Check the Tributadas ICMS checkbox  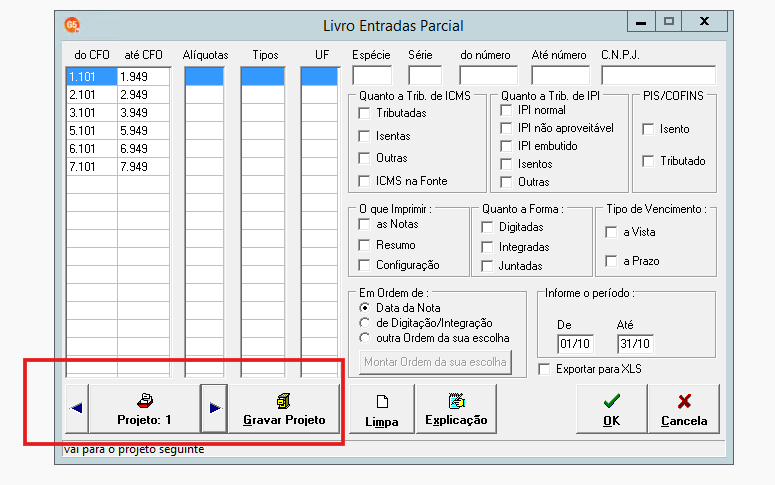click(364, 113)
